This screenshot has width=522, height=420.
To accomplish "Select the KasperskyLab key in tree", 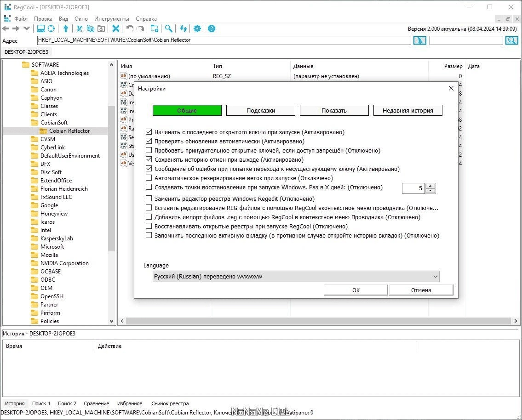I will (57, 238).
